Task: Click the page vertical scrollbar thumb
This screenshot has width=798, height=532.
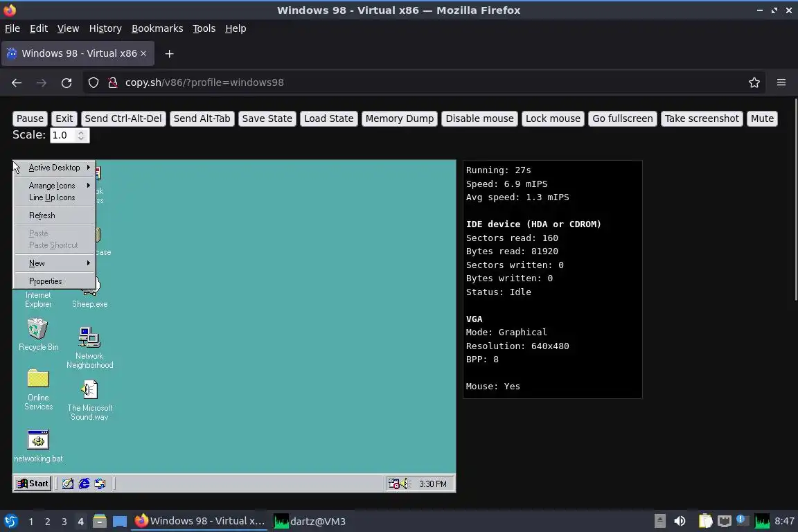Action: coord(796,199)
